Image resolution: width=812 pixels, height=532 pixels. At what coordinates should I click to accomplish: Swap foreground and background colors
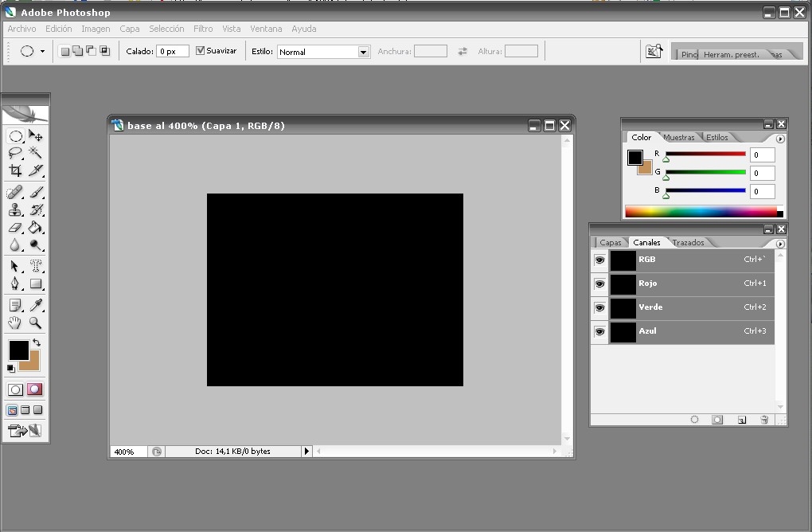click(37, 342)
